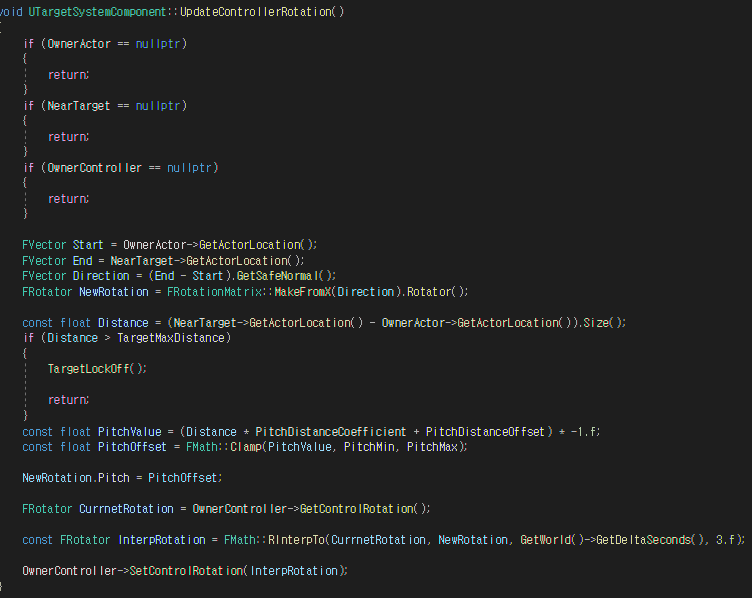Image resolution: width=752 pixels, height=598 pixels.
Task: Click the Start variable in its FVector declaration
Action: 88,245
